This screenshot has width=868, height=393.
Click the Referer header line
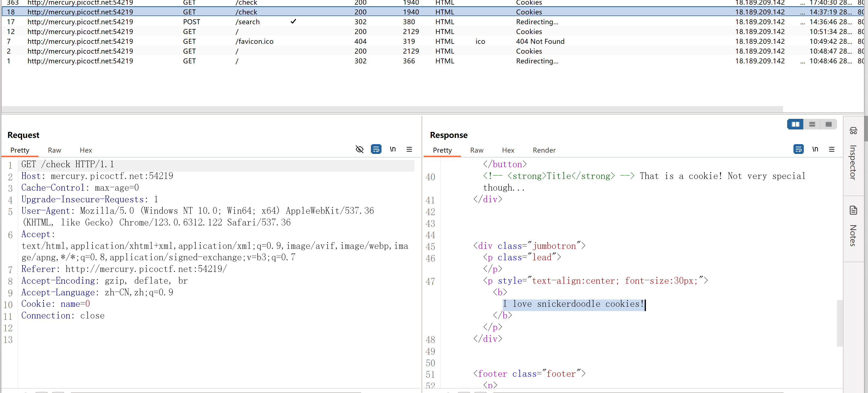[124, 269]
